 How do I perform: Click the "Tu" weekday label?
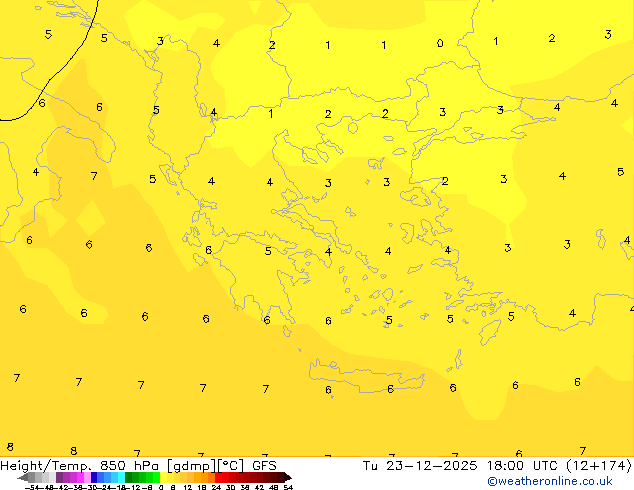click(x=370, y=465)
